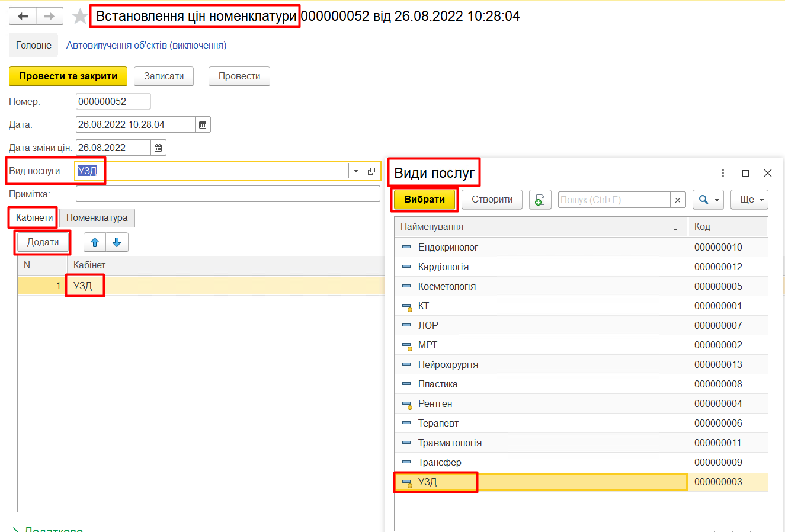Select the Рентген row in list

(435, 403)
